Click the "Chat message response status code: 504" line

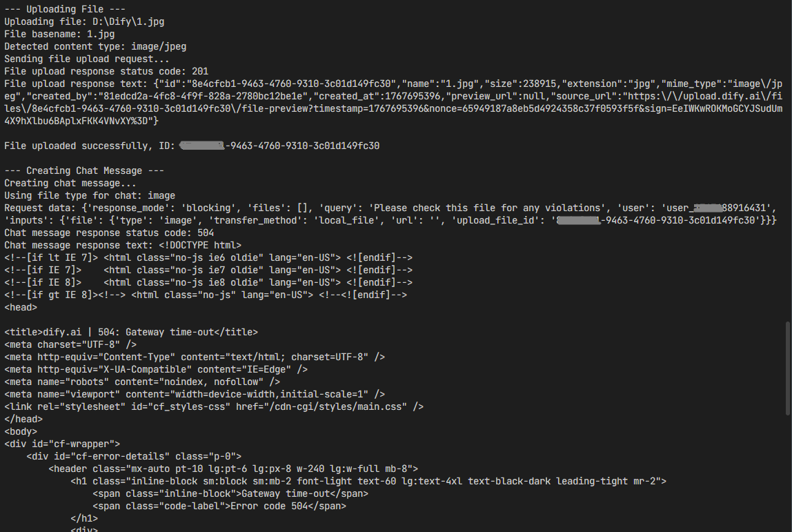click(109, 233)
